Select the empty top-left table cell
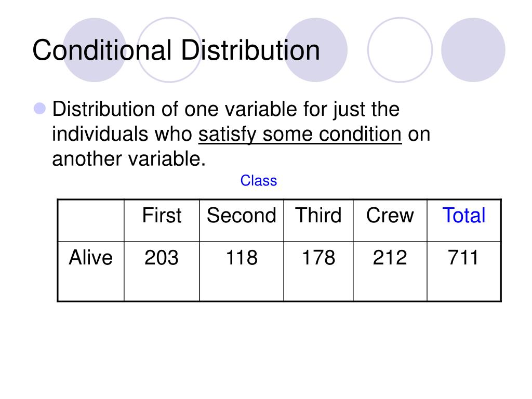Viewport: 532px width, 399px height. point(91,220)
